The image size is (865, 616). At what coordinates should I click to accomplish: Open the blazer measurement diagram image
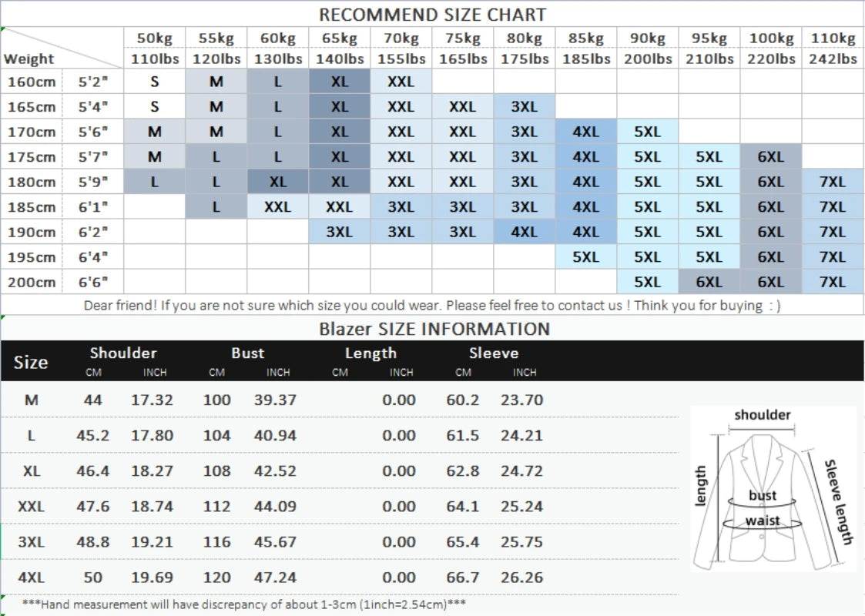click(x=773, y=489)
